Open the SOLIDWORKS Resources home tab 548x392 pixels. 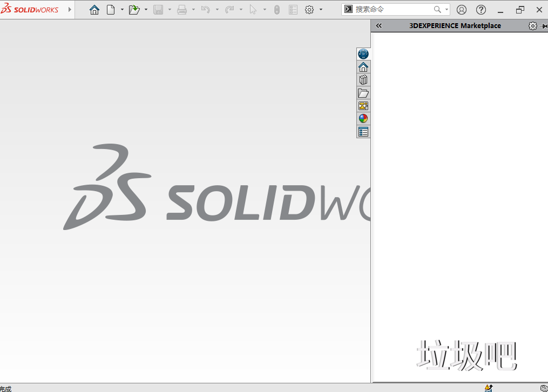point(363,66)
